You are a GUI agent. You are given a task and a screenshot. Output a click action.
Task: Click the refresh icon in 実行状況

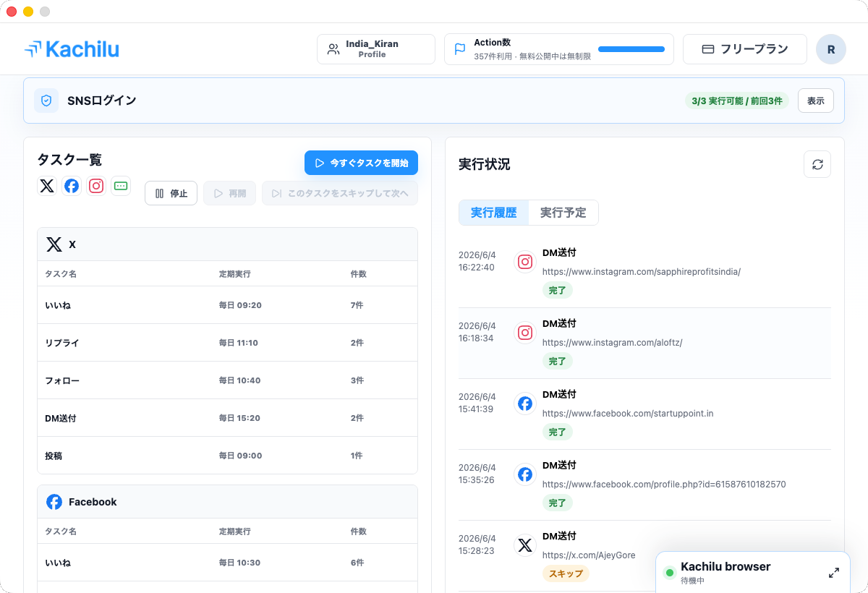(817, 164)
